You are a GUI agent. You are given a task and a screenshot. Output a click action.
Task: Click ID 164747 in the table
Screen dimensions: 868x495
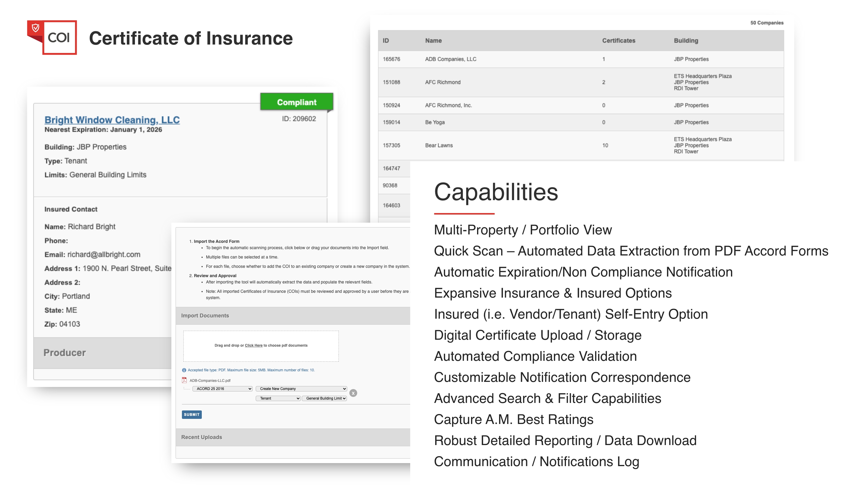click(x=391, y=168)
